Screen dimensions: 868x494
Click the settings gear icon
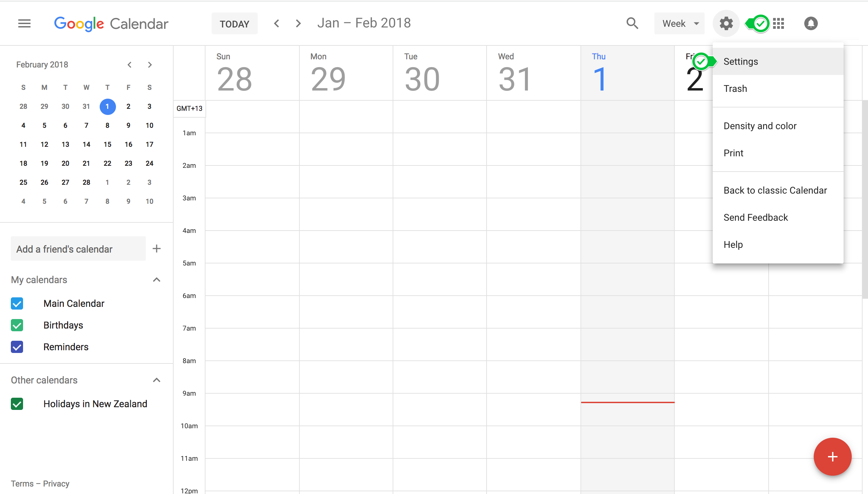(x=726, y=23)
